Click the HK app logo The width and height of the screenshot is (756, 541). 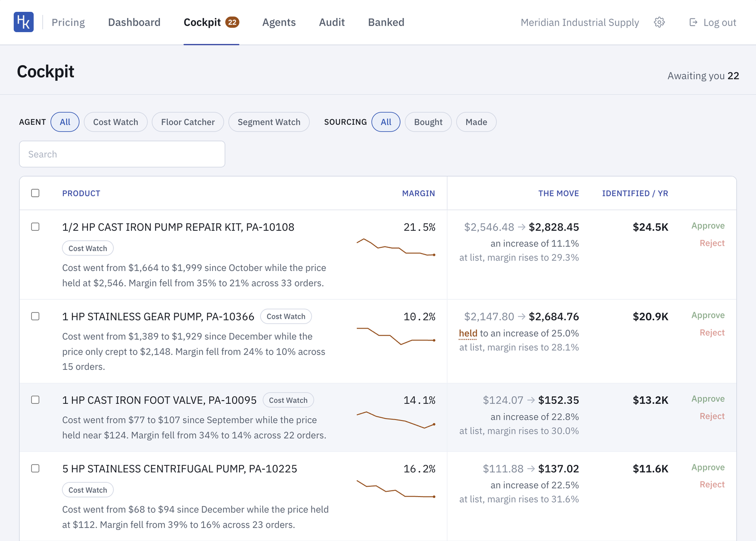click(x=24, y=22)
